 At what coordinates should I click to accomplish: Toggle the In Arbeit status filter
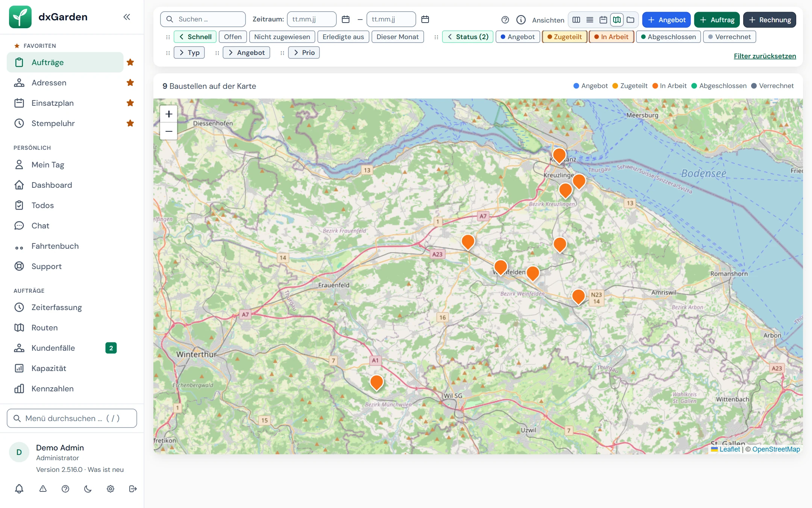[611, 37]
